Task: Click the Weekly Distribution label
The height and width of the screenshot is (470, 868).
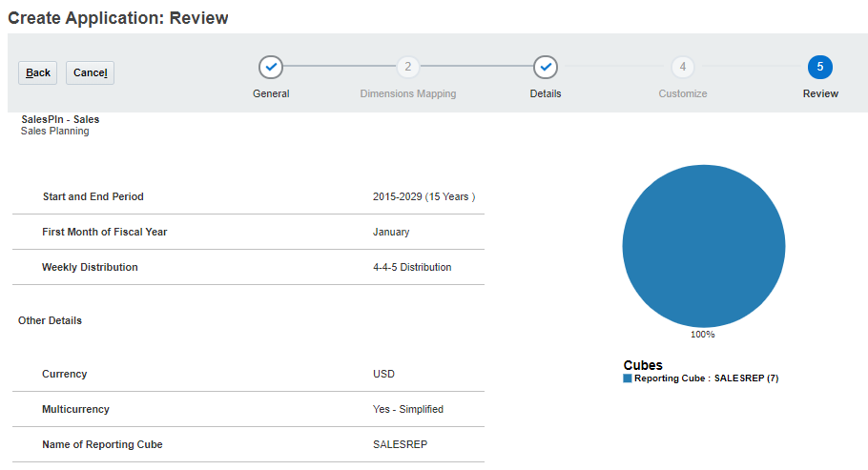Action: (x=90, y=267)
